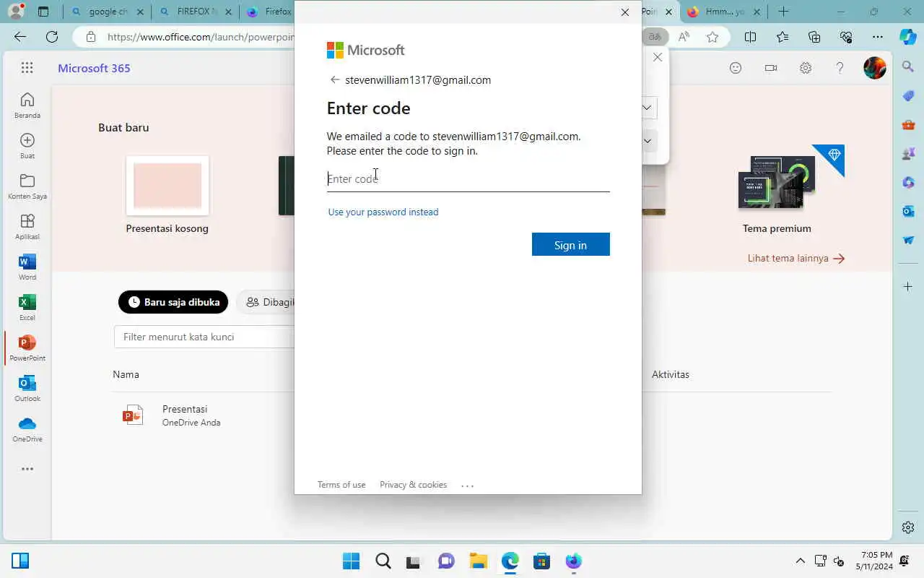Screen dimensions: 924x578
Task: Open the help question mark
Action: click(840, 68)
